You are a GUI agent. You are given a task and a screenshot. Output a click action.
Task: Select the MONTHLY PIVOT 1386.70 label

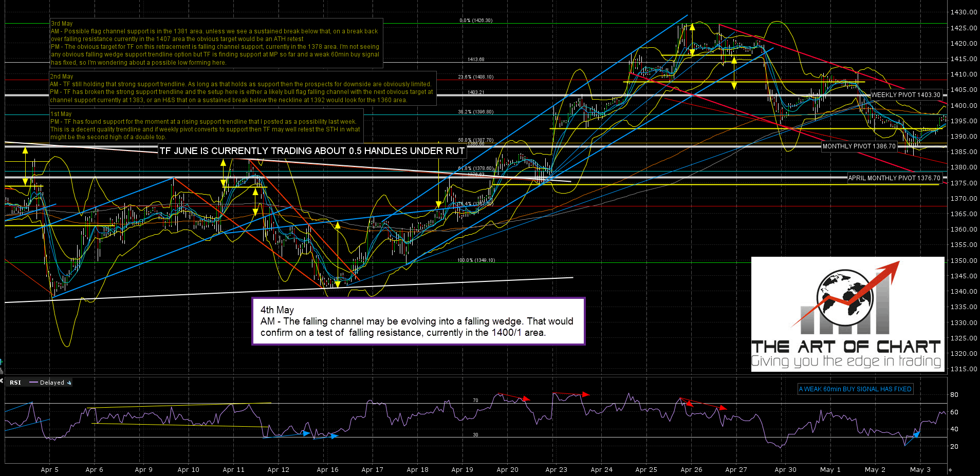click(859, 146)
